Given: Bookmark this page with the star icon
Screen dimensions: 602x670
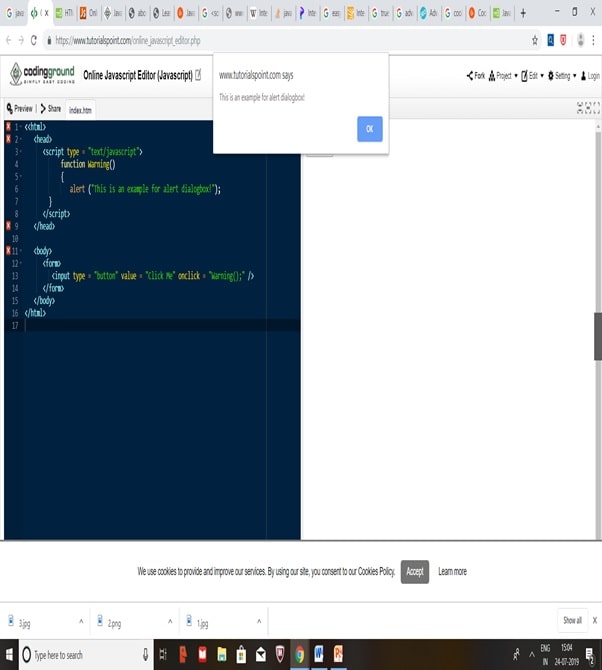Looking at the screenshot, I should [x=534, y=41].
